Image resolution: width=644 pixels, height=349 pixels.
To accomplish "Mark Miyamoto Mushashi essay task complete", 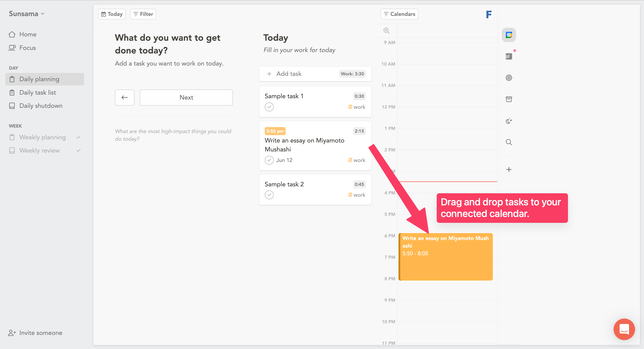I will tap(269, 160).
